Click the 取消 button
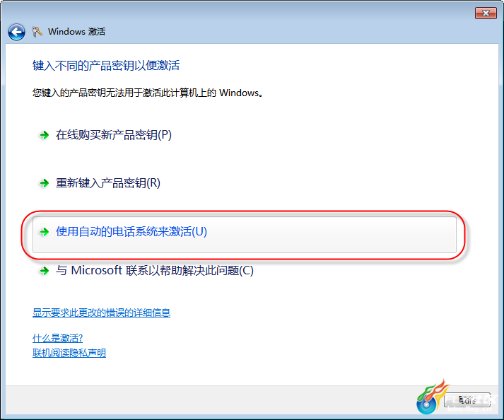 (x=467, y=399)
